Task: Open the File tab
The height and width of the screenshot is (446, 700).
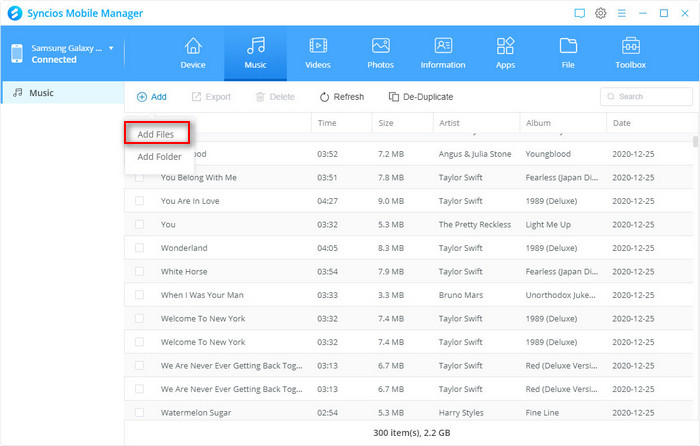Action: [568, 53]
